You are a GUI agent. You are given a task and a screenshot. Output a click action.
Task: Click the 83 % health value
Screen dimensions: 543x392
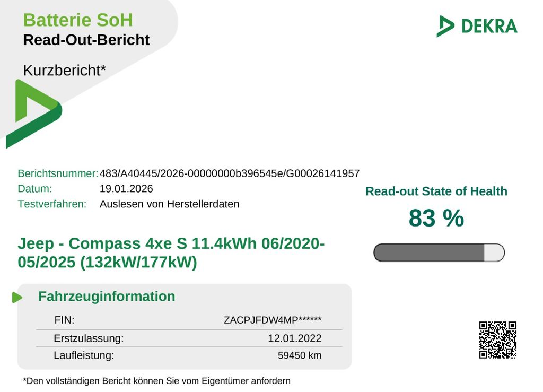pyautogui.click(x=436, y=218)
